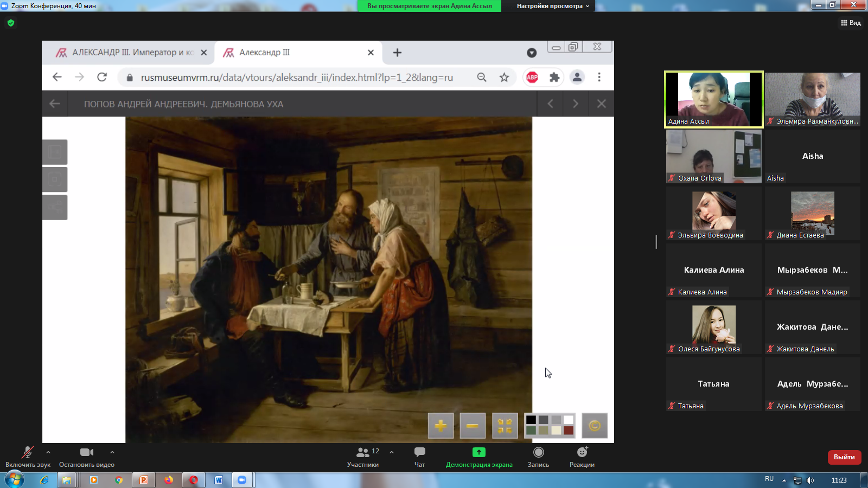The height and width of the screenshot is (488, 868).
Task: Open PowerPoint from taskbar
Action: click(x=144, y=480)
